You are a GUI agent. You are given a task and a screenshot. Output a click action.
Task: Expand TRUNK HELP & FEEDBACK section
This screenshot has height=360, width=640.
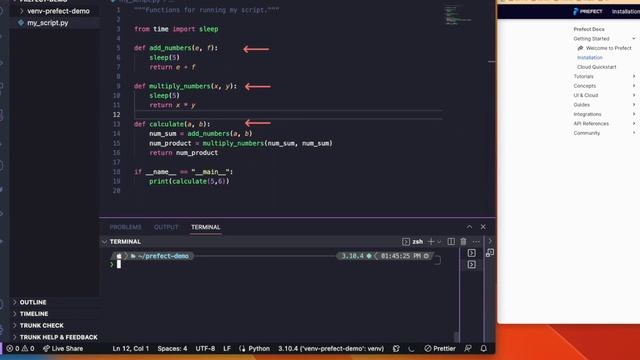point(58,338)
